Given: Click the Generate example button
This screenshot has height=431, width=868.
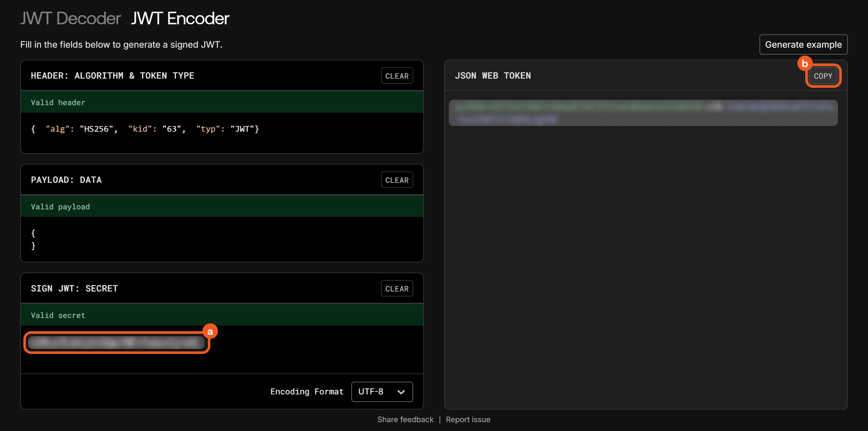Looking at the screenshot, I should pos(803,45).
